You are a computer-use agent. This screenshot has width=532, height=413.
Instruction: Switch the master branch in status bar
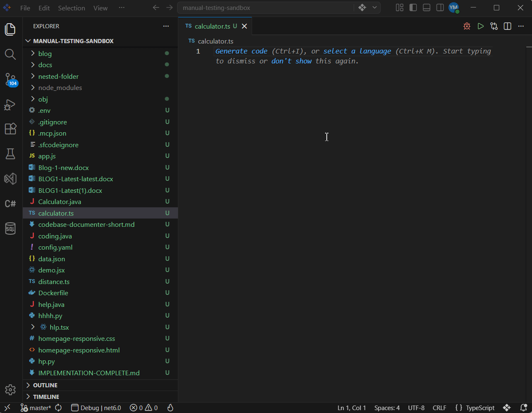click(36, 408)
